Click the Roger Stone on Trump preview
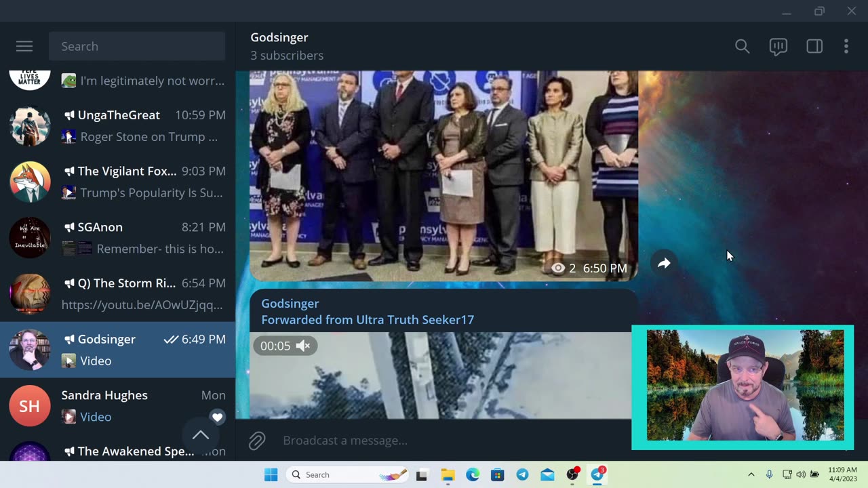Viewport: 868px width, 488px height. pyautogui.click(x=149, y=137)
